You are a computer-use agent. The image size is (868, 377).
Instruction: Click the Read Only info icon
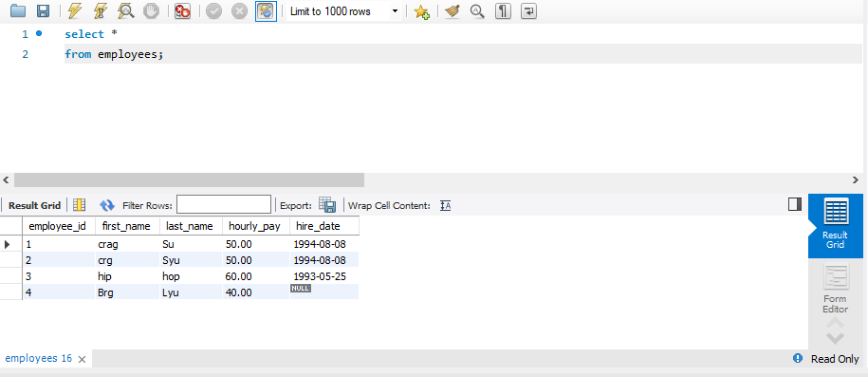coord(798,358)
